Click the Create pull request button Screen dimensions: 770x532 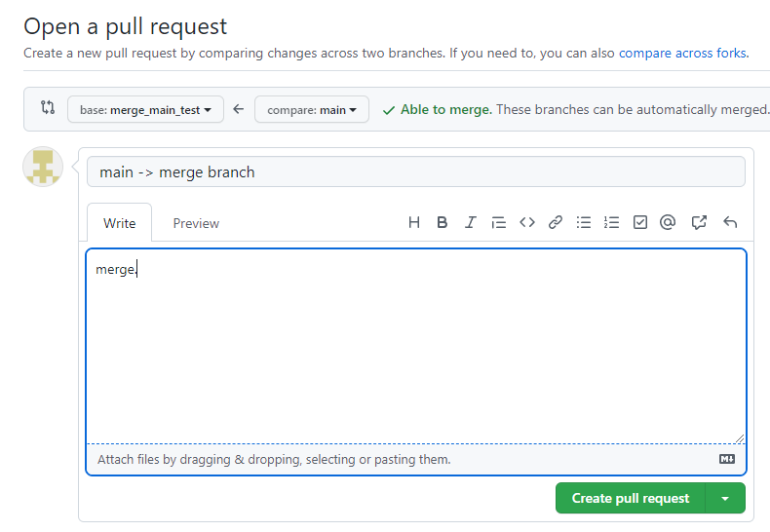click(x=631, y=498)
